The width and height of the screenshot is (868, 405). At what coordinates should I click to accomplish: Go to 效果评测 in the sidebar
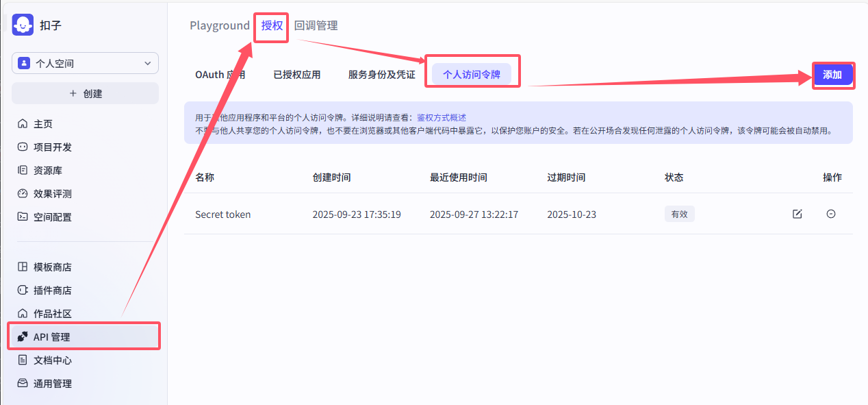(53, 193)
